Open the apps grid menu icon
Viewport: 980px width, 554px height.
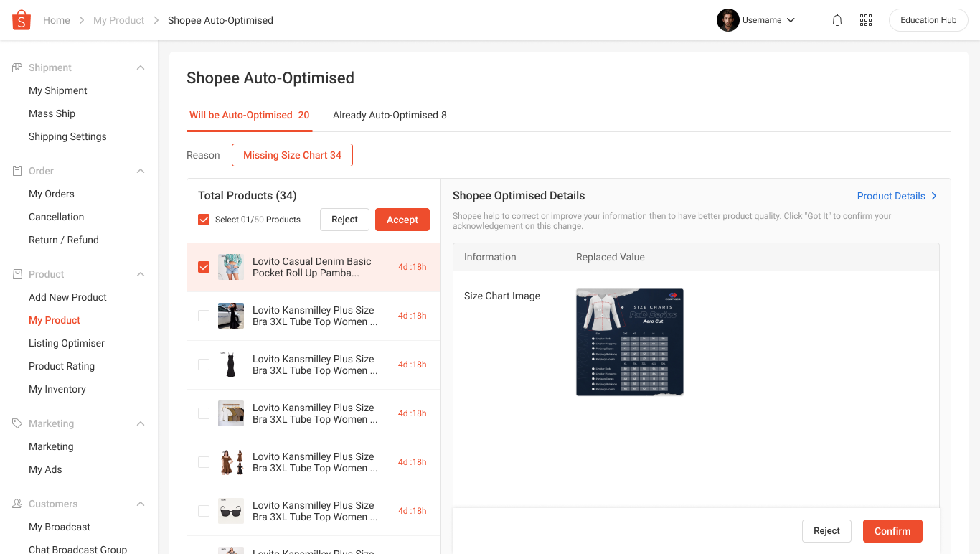click(866, 20)
